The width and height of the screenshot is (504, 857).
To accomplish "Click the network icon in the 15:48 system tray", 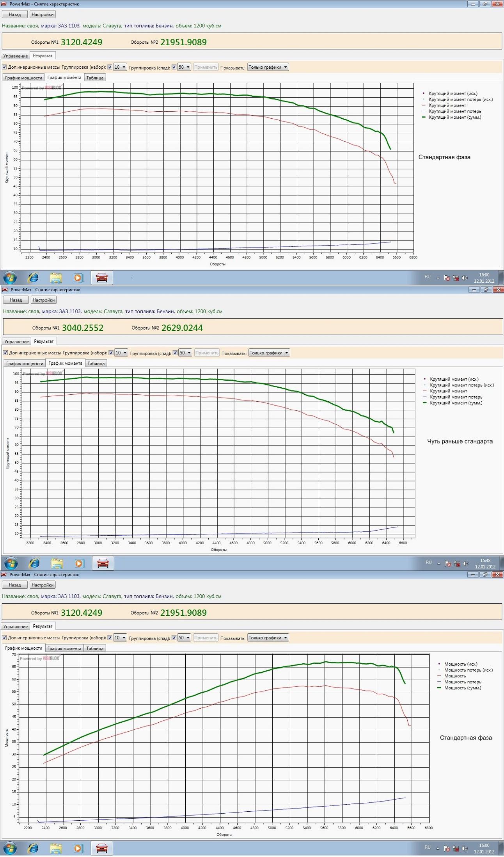I will [x=457, y=563].
